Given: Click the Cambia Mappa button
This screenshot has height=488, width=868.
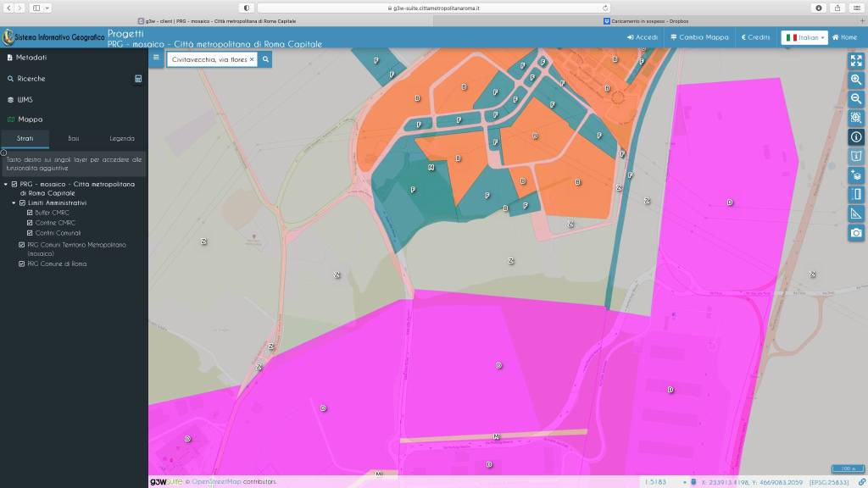Looking at the screenshot, I should click(x=698, y=37).
